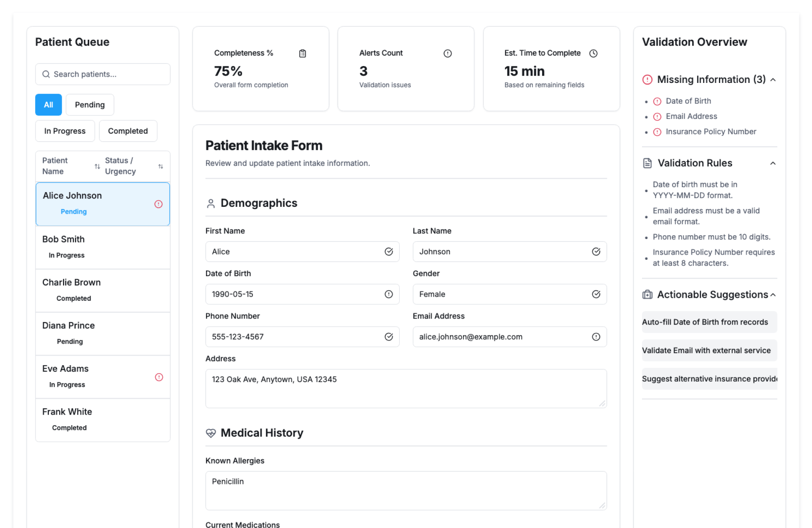Click the alert icon in Alerts Count card
This screenshot has height=528, width=812.
tap(447, 53)
